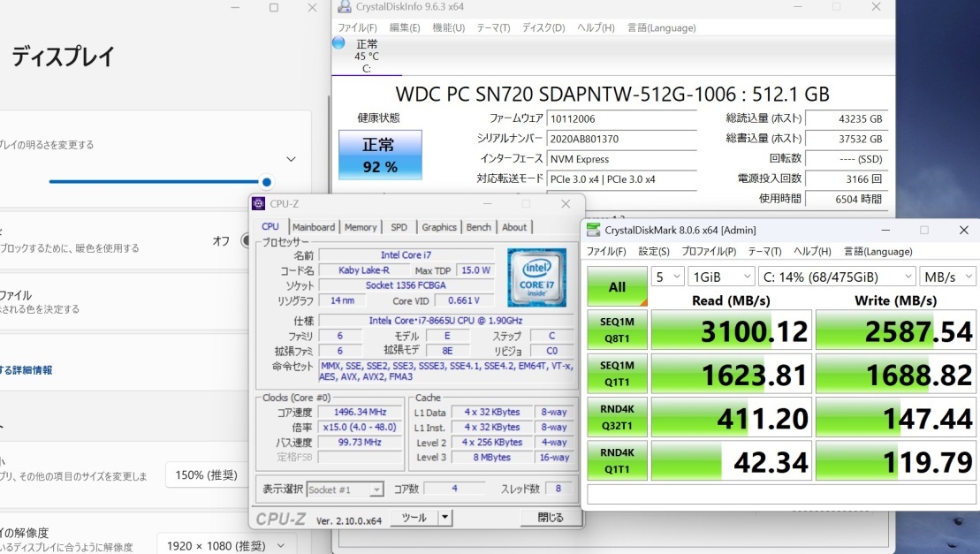Viewport: 980px width, 554px height.
Task: Show the About tab in CPU-Z
Action: coord(514,227)
